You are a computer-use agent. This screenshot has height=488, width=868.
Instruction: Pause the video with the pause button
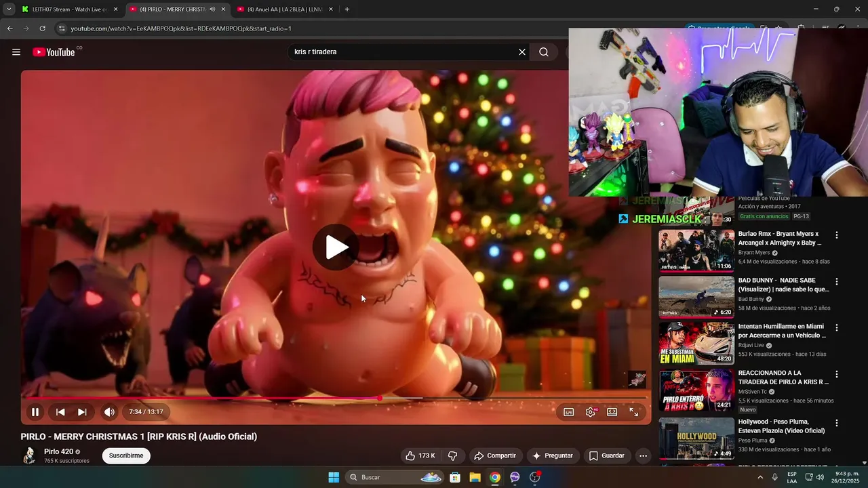(x=35, y=411)
